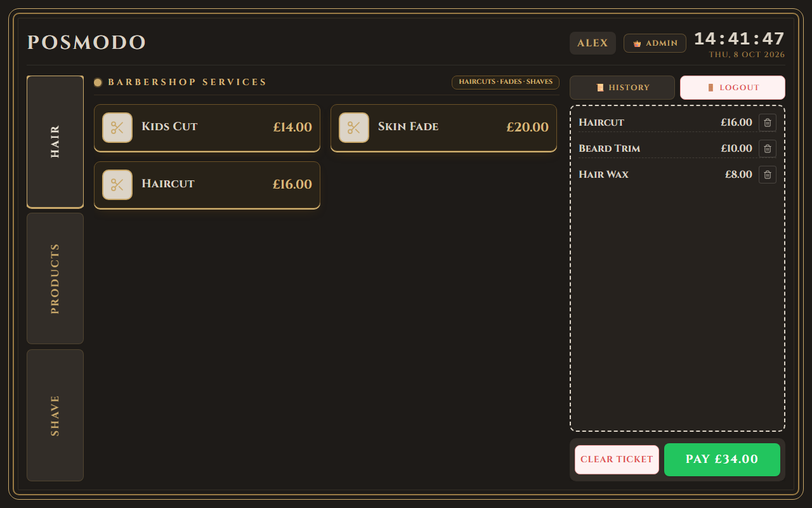The height and width of the screenshot is (508, 812).
Task: Click the 14:41:47 clock
Action: click(x=740, y=39)
